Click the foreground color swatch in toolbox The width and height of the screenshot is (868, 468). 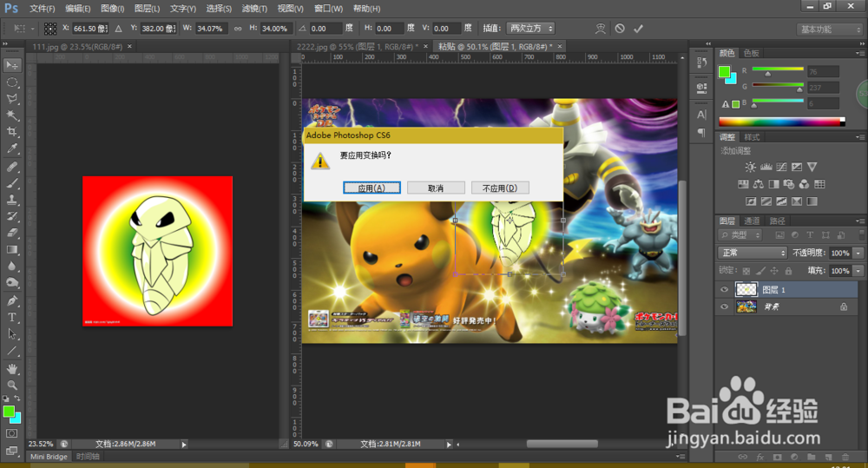click(9, 412)
